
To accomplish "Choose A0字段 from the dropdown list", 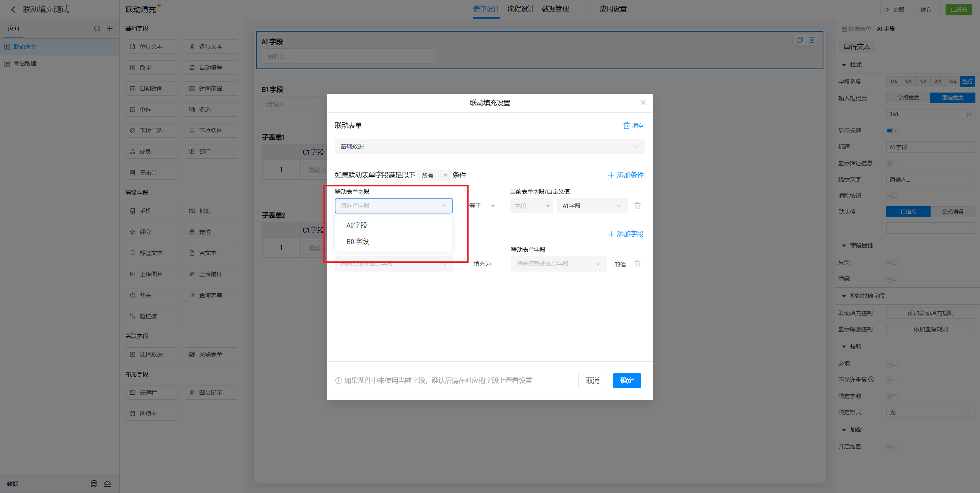I will pos(357,225).
